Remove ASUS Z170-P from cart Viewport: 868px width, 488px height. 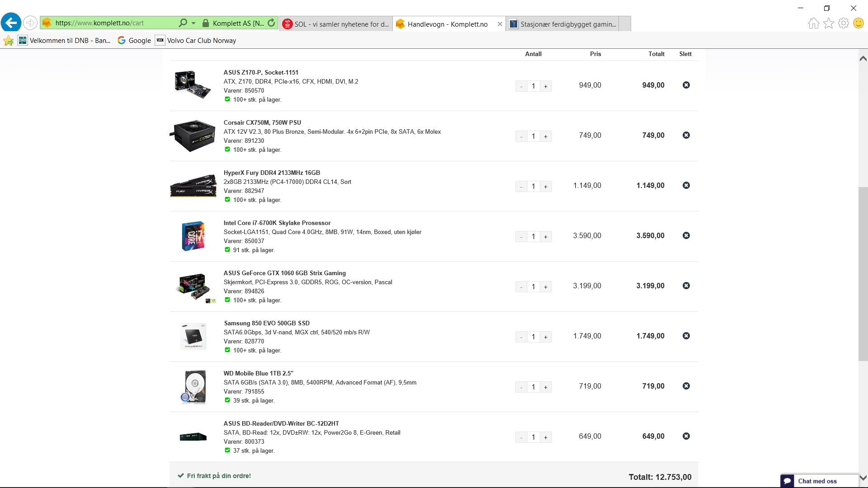(686, 85)
